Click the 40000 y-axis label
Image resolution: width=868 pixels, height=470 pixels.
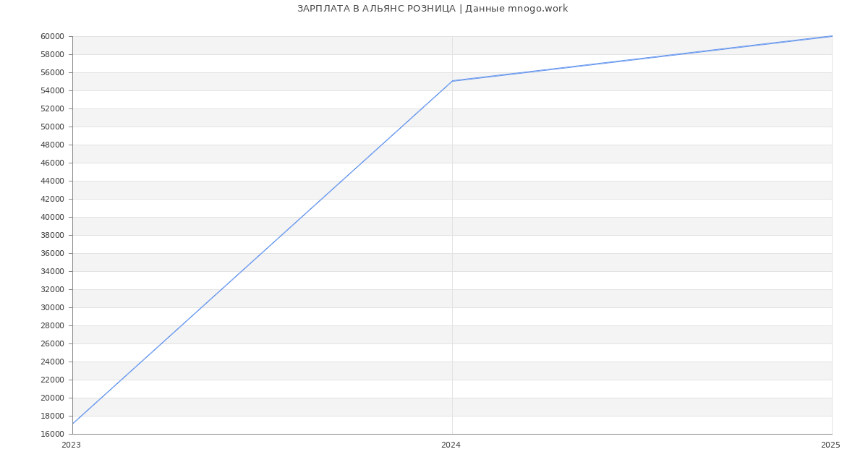pyautogui.click(x=53, y=217)
